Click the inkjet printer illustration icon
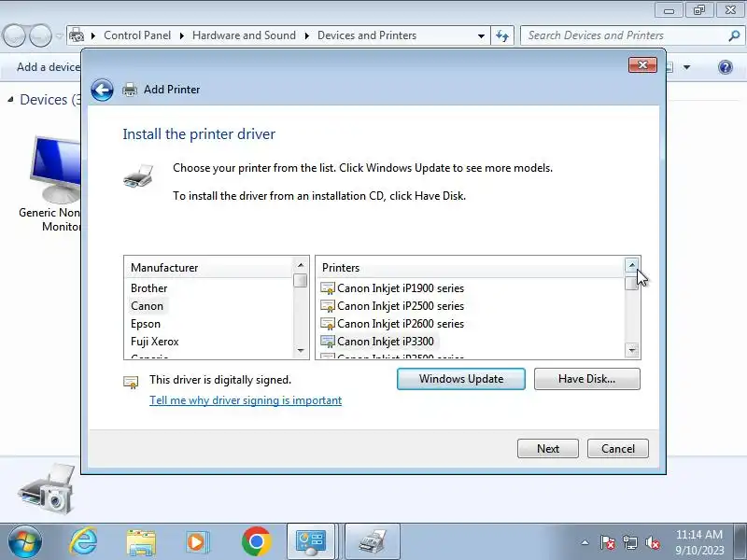This screenshot has height=560, width=747. [138, 175]
